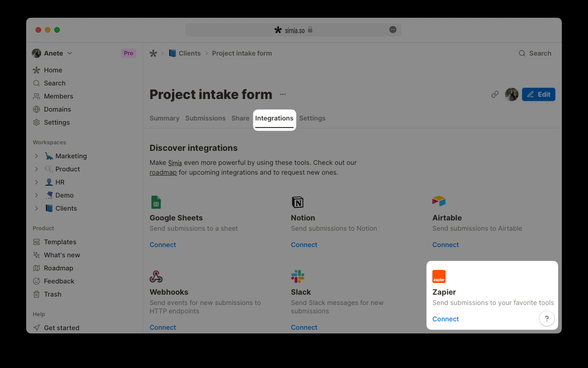Image resolution: width=588 pixels, height=368 pixels.
Task: Open the Clients workspace label
Action: click(66, 208)
